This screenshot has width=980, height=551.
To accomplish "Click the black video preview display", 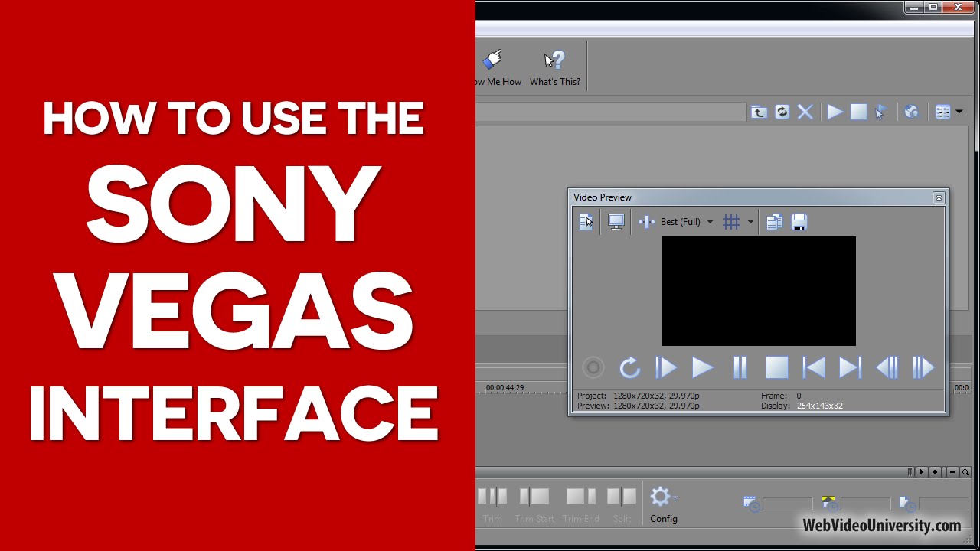I will pos(759,291).
